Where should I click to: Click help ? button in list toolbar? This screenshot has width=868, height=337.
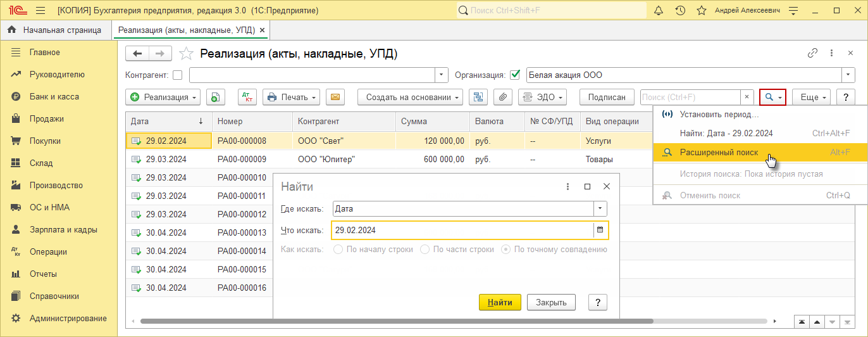pyautogui.click(x=846, y=97)
